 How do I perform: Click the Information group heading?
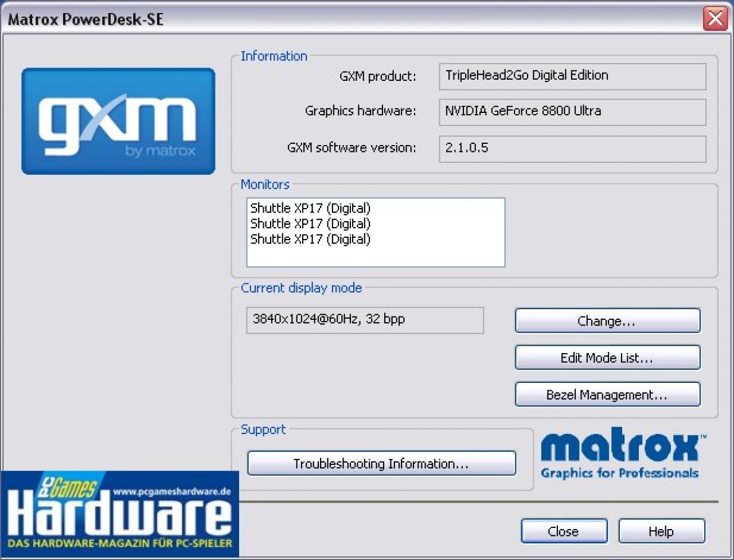274,56
